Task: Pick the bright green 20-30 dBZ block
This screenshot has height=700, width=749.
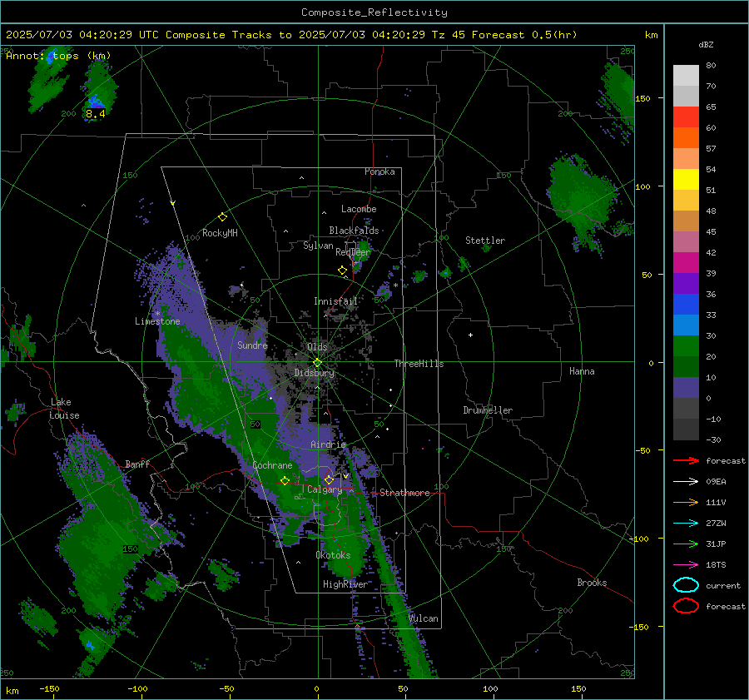Action: point(686,346)
